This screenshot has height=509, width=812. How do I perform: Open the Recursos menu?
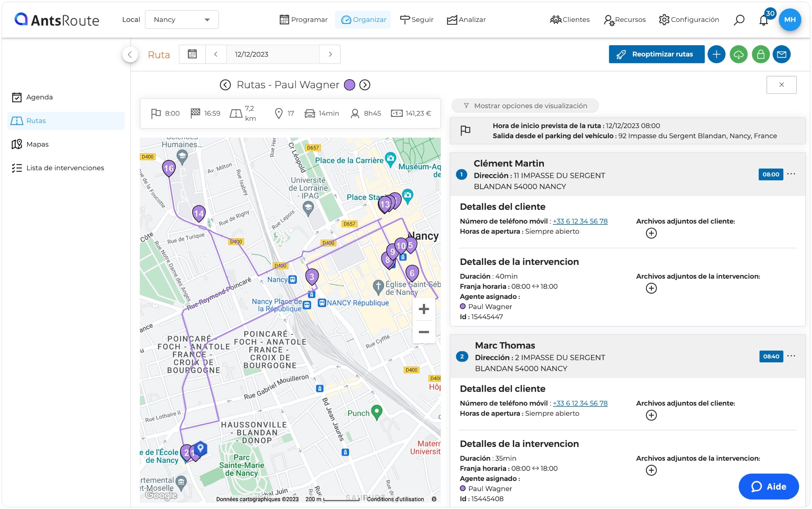pos(624,20)
